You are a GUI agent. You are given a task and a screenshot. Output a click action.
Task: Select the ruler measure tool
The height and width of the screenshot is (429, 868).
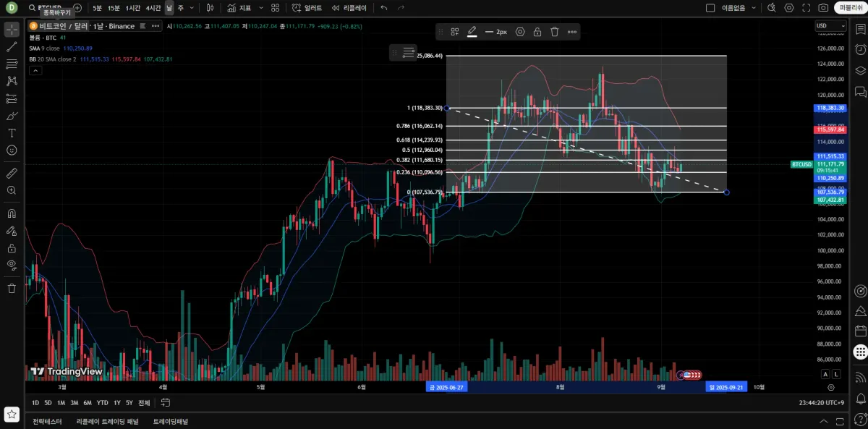(x=12, y=174)
